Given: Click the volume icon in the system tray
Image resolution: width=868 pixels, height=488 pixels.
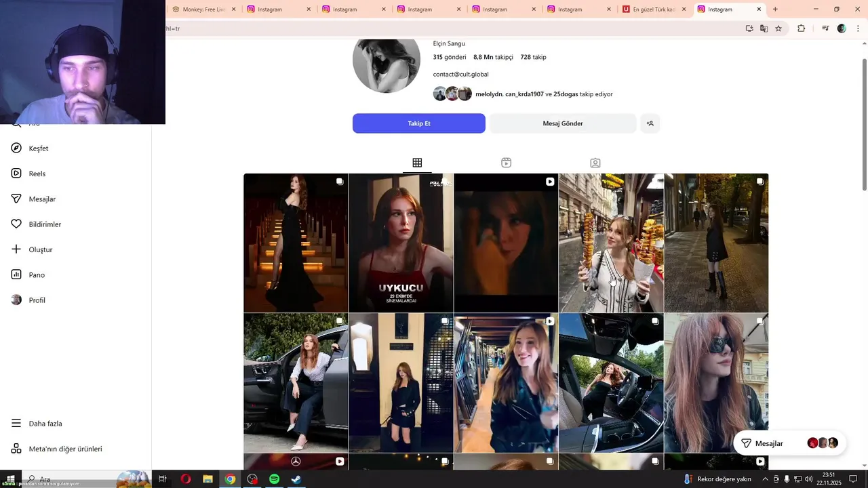Looking at the screenshot, I should point(808,479).
